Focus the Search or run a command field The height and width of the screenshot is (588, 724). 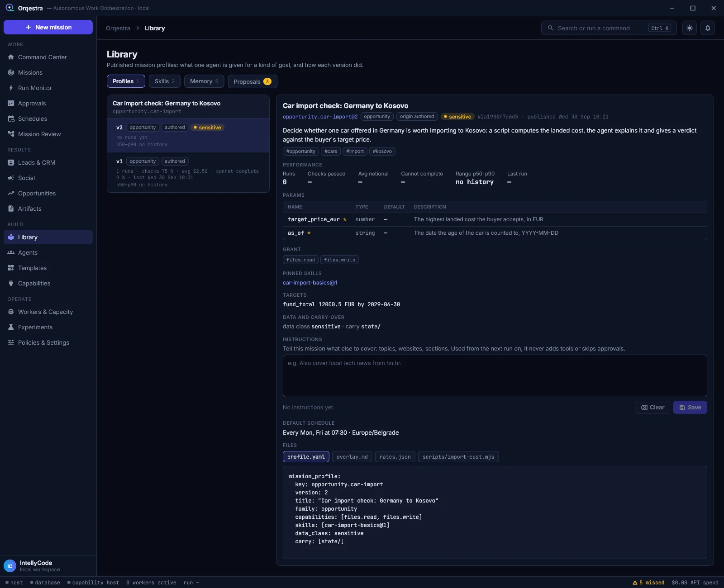click(609, 28)
